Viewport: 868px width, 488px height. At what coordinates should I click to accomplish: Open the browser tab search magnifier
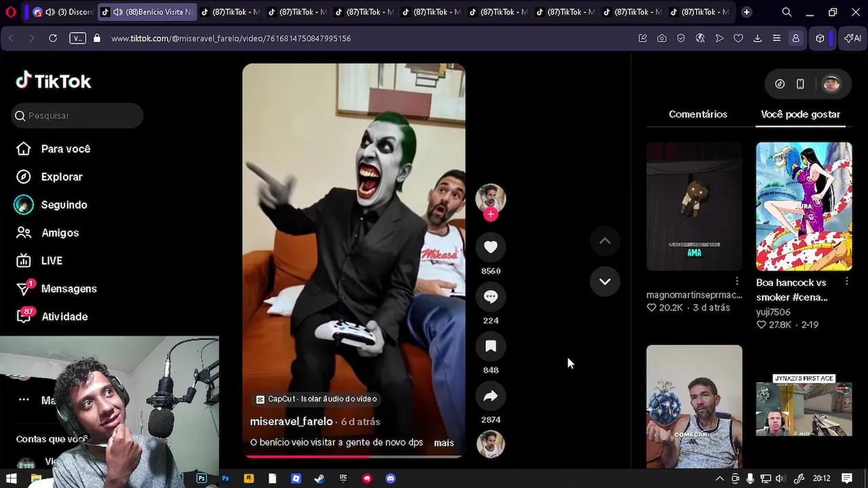(x=787, y=12)
